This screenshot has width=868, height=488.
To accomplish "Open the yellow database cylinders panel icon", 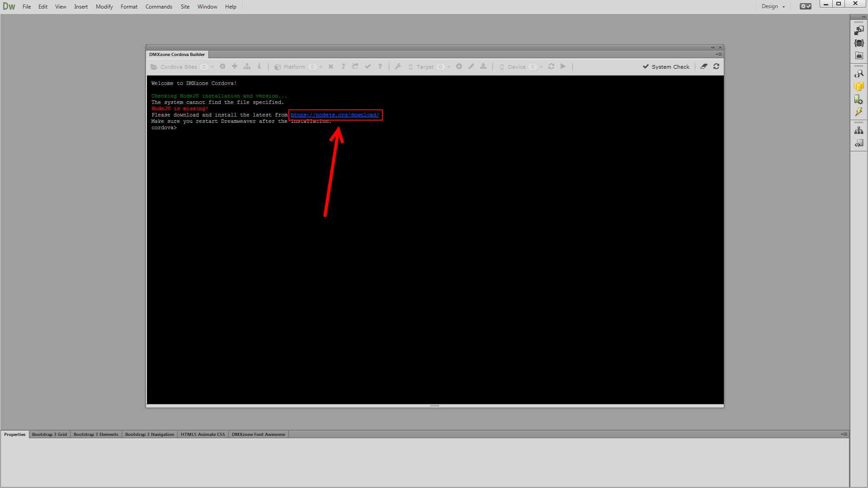I will [859, 86].
